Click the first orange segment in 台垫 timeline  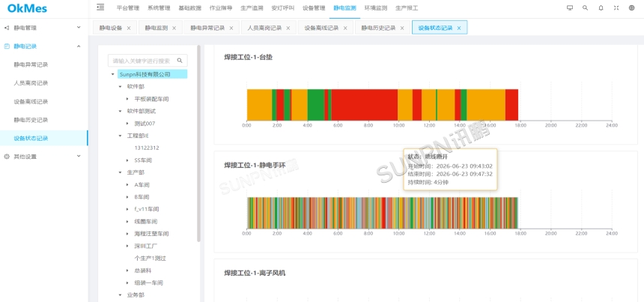tap(259, 104)
